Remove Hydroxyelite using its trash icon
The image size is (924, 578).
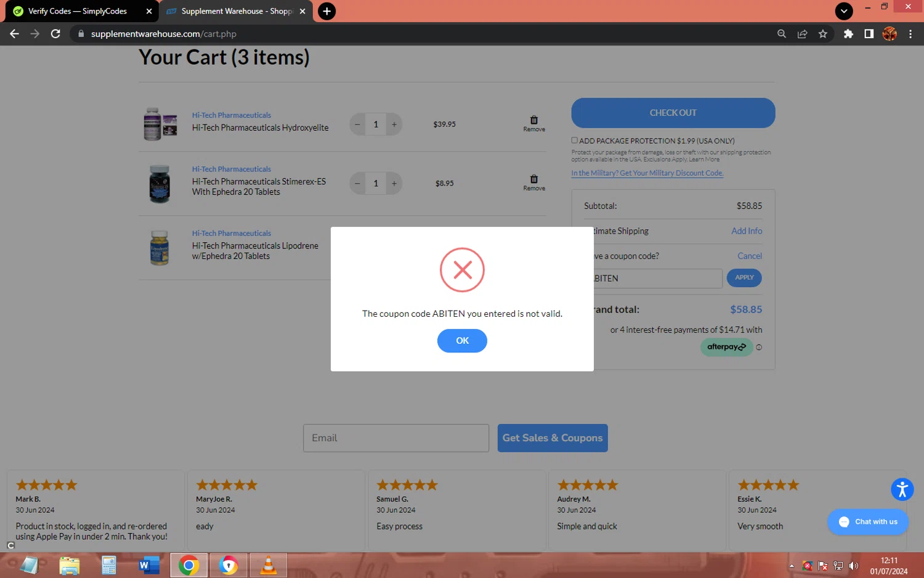click(534, 120)
